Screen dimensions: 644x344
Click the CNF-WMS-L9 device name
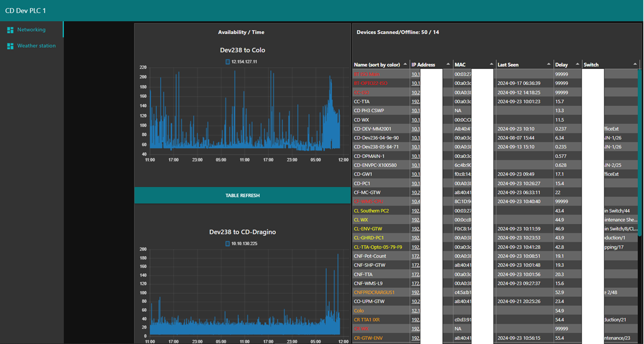(x=369, y=283)
